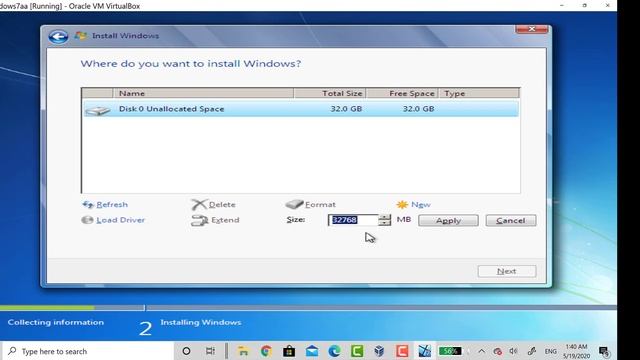Close the Install Windows dialog

[531, 29]
